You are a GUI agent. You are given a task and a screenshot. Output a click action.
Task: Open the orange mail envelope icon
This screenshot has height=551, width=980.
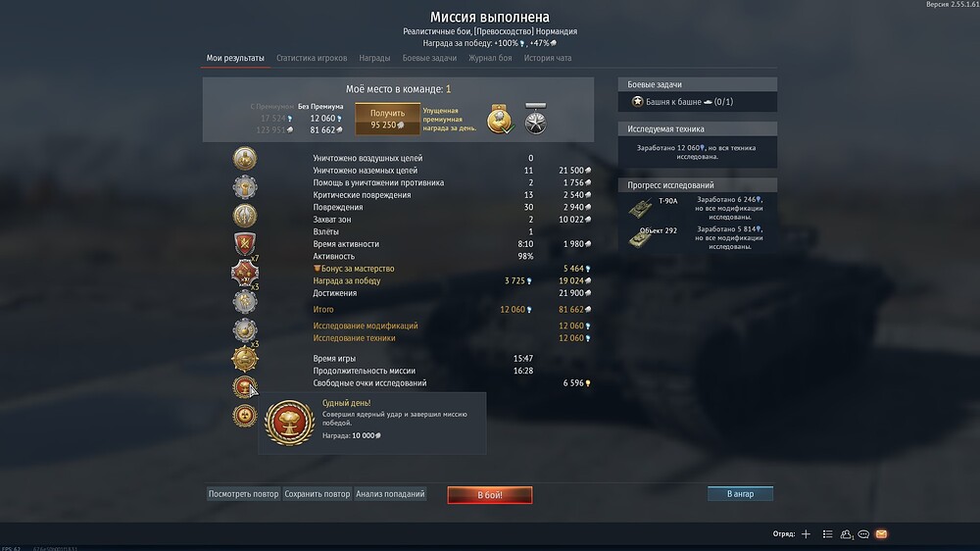click(881, 534)
